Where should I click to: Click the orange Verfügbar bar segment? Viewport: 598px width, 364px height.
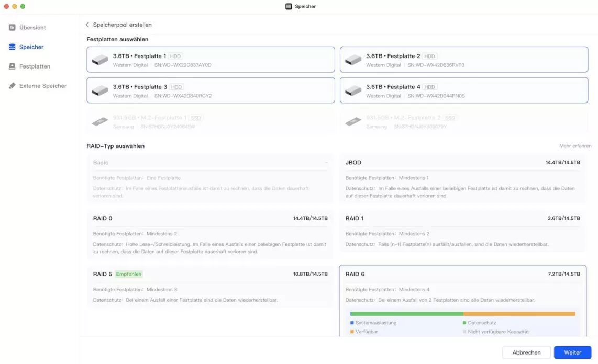[519, 314]
